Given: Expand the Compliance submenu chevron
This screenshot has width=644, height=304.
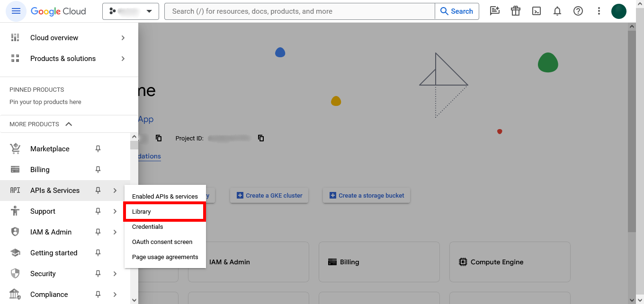Looking at the screenshot, I should coord(115,295).
